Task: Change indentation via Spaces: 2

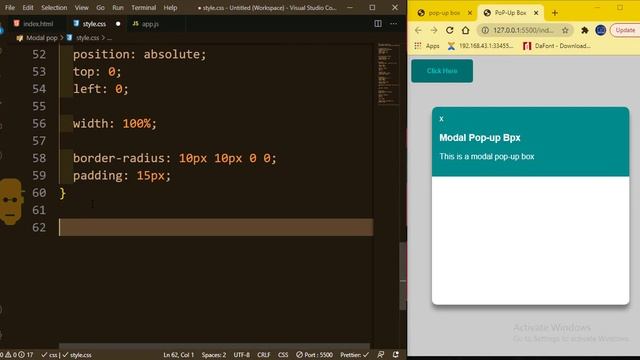Action: point(213,355)
